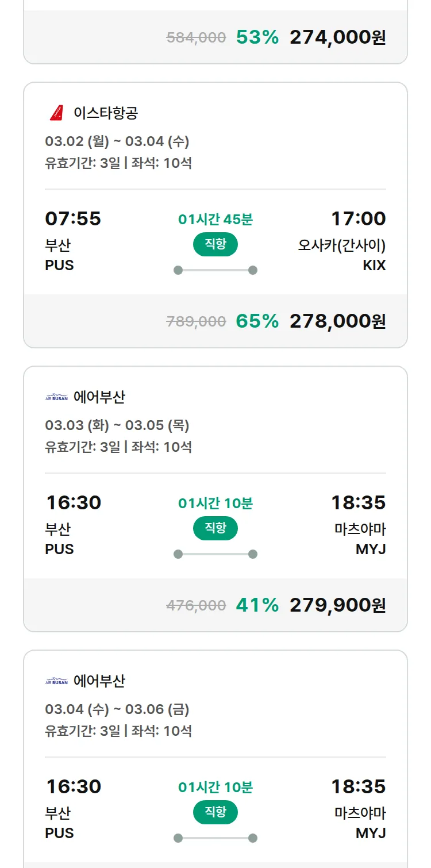431x868 pixels.
Task: Click the route line on 03.04 Matsuyama flight
Action: (x=215, y=838)
